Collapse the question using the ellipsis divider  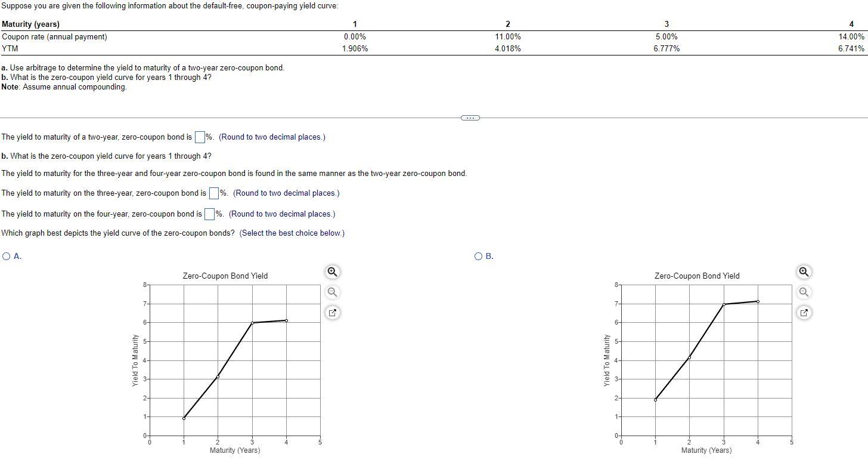470,118
